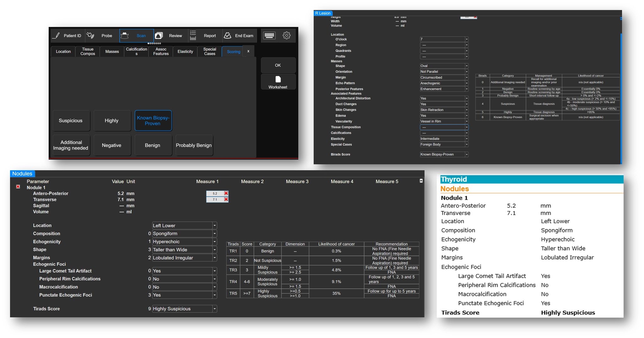The width and height of the screenshot is (644, 338).
Task: Select the Probably Benign score button
Action: (x=194, y=145)
